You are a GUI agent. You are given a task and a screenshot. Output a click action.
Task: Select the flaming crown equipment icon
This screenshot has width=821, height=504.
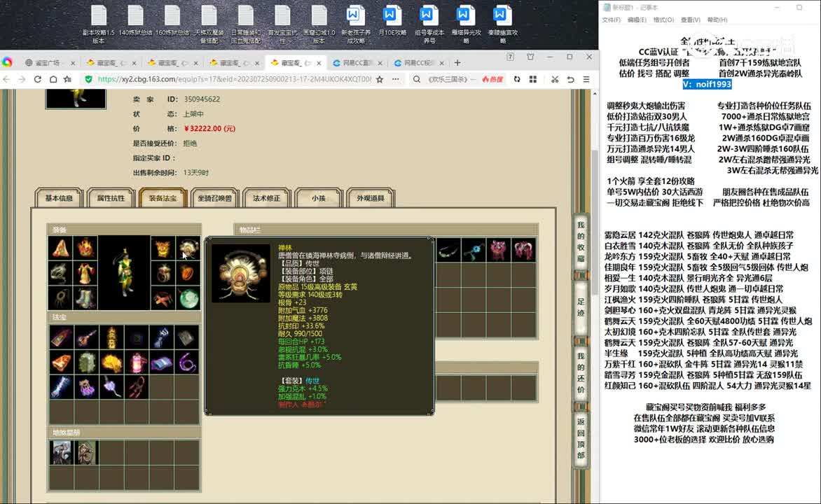85,248
